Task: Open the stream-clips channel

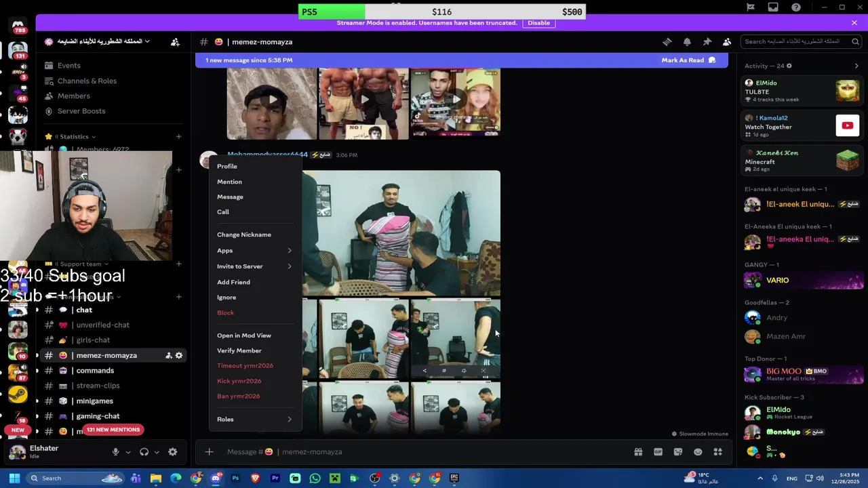Action: 98,386
